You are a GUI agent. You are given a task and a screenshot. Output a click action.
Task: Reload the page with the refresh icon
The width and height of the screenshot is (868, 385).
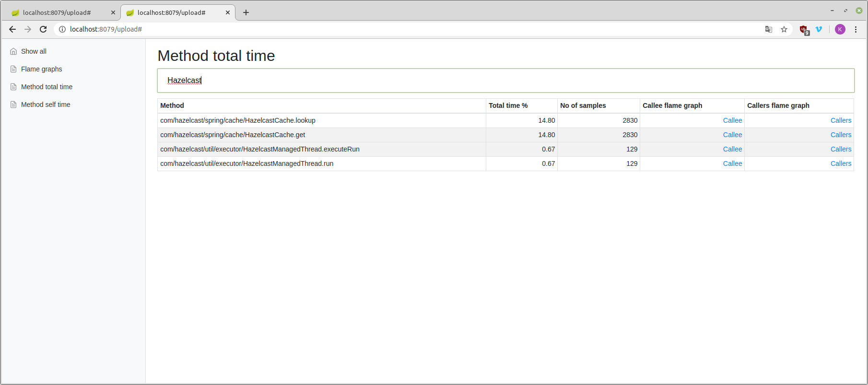tap(43, 29)
